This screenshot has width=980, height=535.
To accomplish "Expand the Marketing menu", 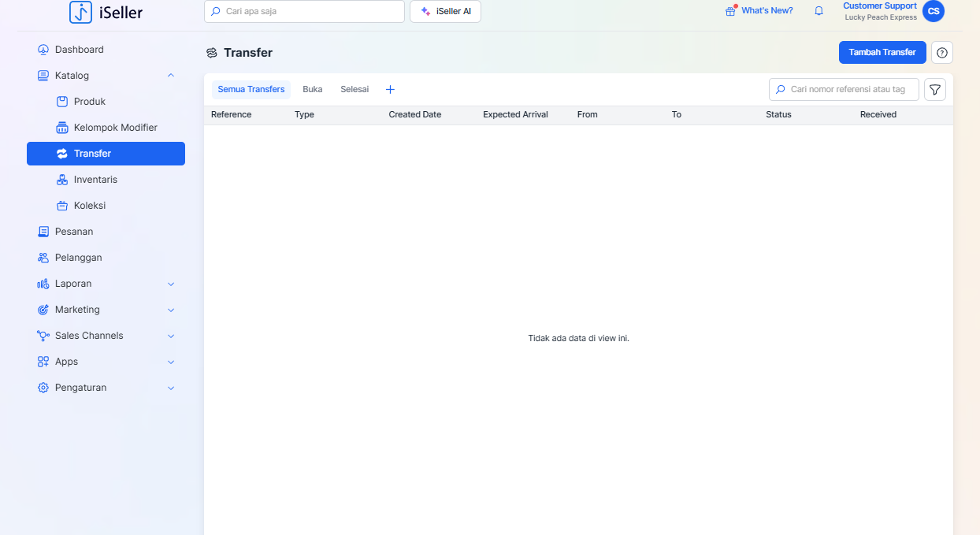I will (171, 310).
